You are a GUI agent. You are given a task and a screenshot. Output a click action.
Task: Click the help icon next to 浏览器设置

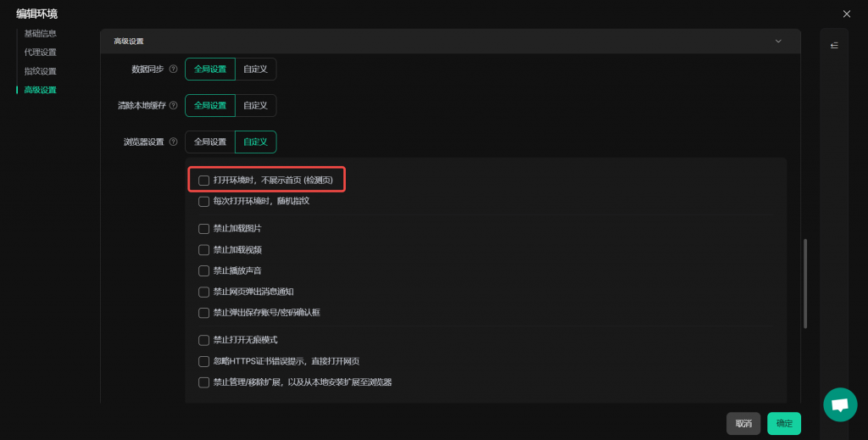pos(174,142)
